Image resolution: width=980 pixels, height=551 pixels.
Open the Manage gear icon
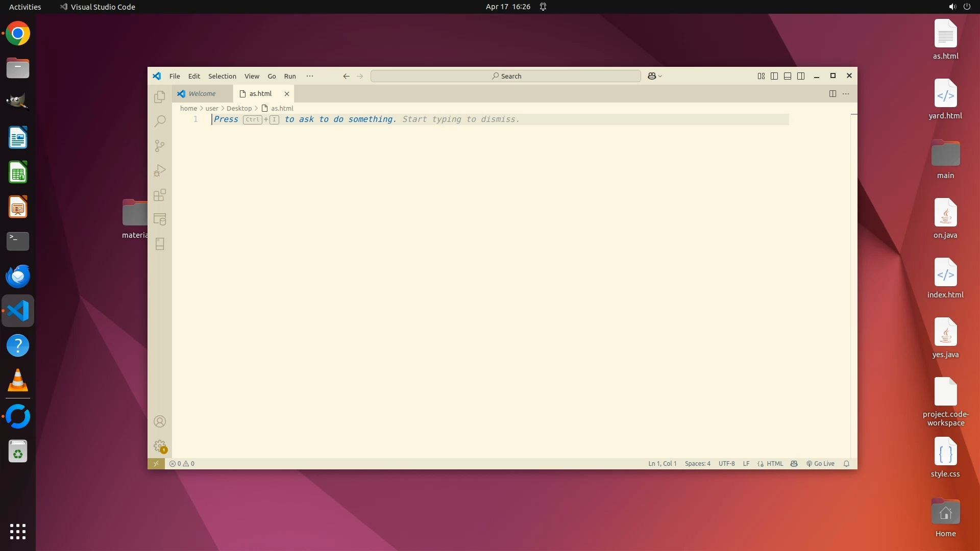pos(160,446)
